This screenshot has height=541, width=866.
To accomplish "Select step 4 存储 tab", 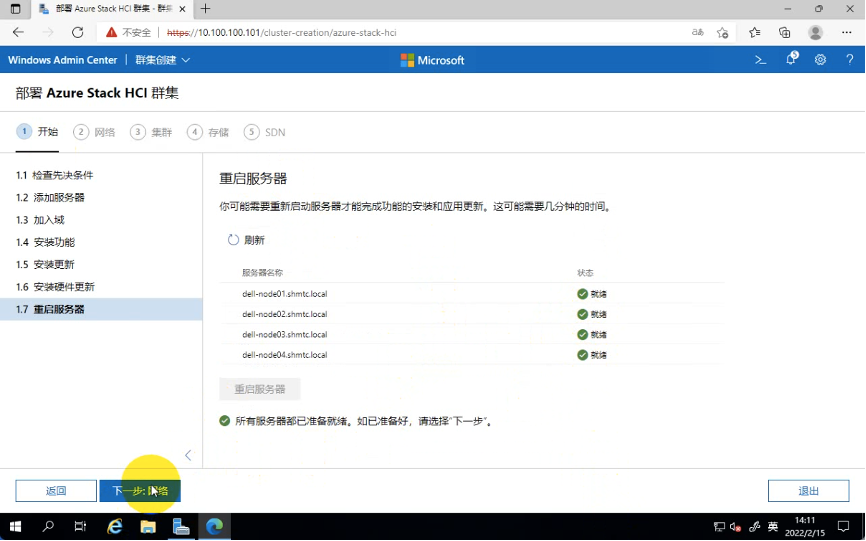I will pos(208,132).
